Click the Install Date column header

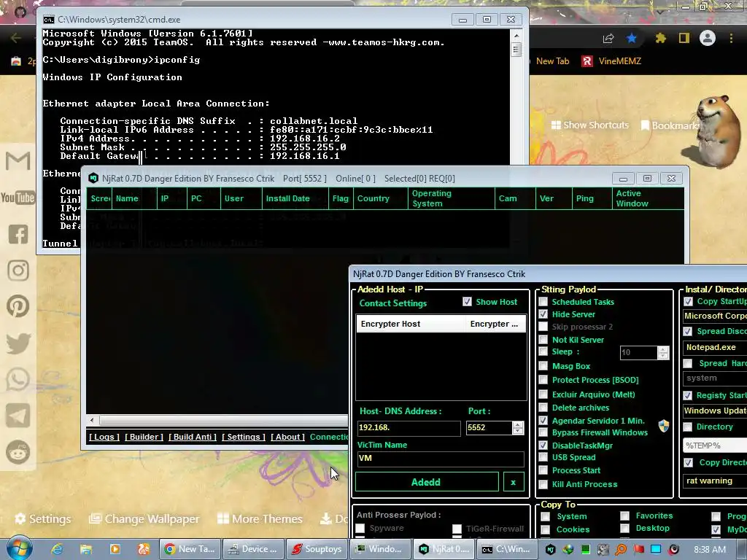pos(295,198)
